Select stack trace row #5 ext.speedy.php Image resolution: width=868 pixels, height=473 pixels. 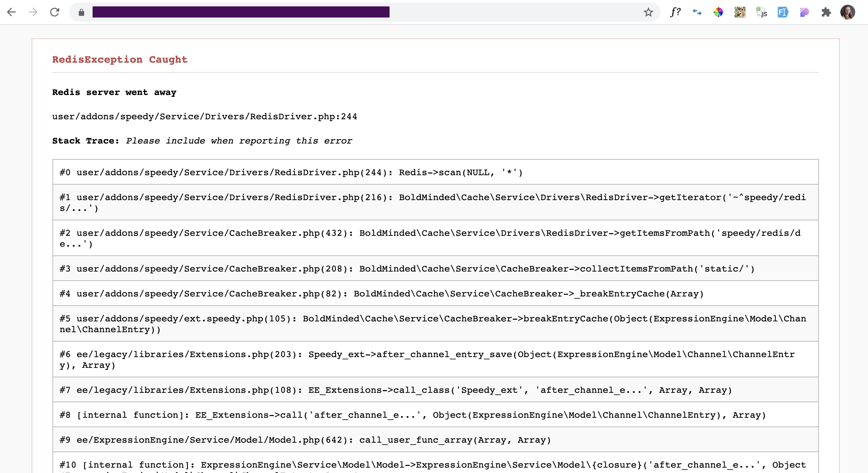435,324
